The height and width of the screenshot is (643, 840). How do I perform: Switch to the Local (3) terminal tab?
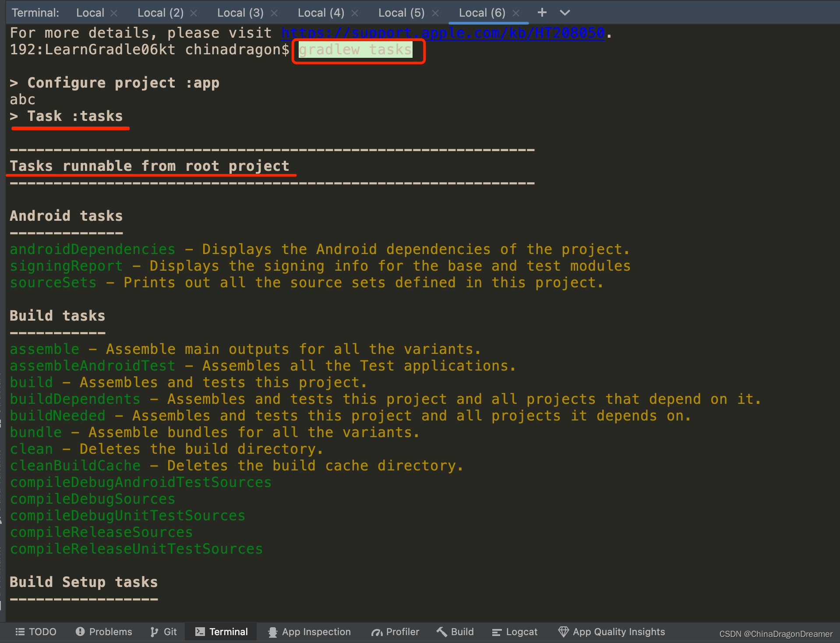click(240, 13)
